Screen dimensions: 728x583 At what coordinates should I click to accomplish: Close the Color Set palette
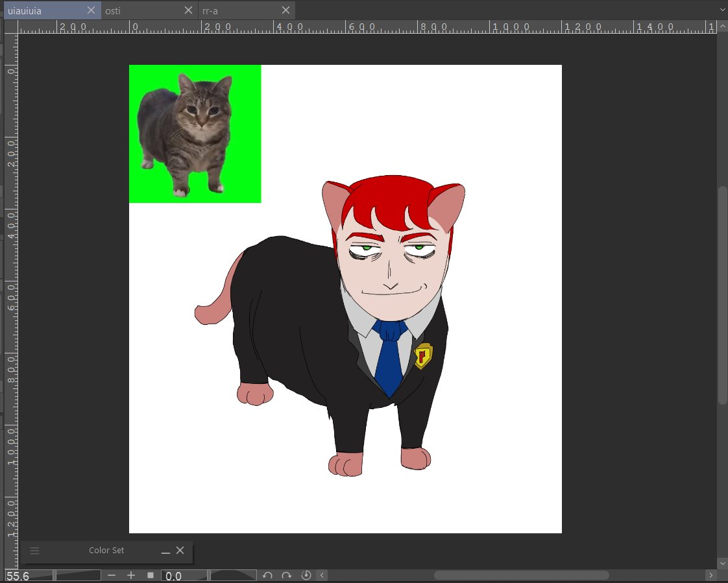tap(180, 550)
